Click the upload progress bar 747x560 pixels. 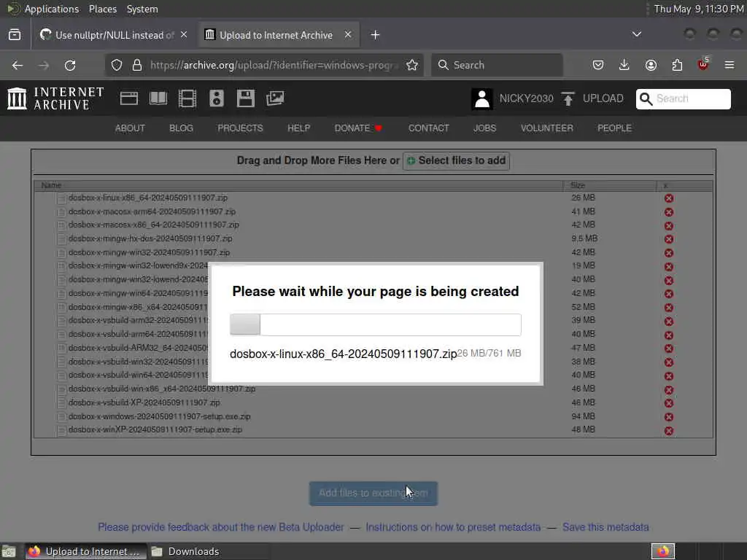(376, 324)
